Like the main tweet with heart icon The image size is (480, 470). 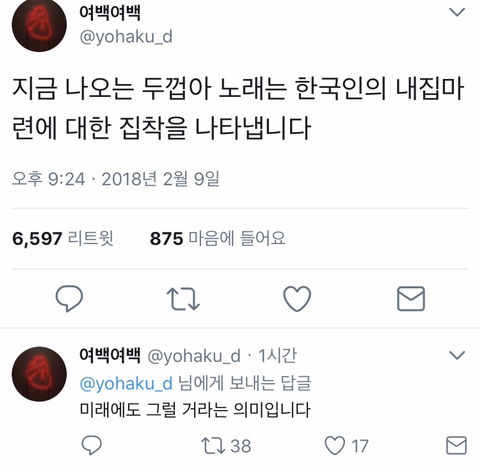click(297, 299)
